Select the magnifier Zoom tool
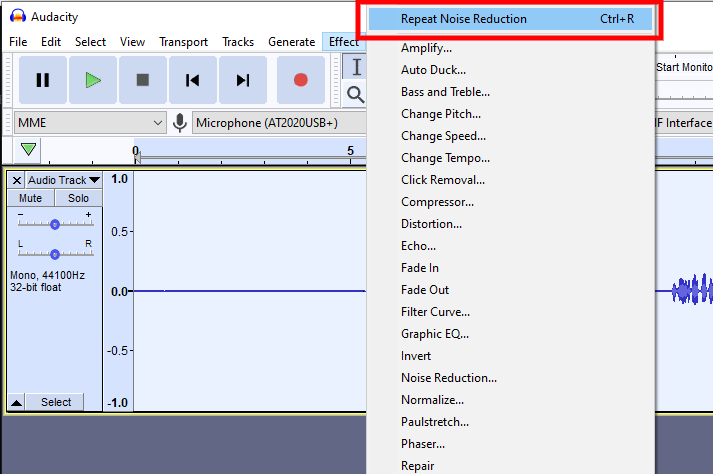The height and width of the screenshot is (474, 713). 355,95
